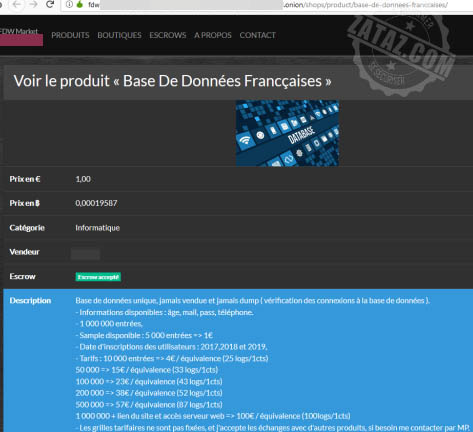Click the '50 000 => 15€' pricing line
Screen dimensions: 473x432
[147, 370]
